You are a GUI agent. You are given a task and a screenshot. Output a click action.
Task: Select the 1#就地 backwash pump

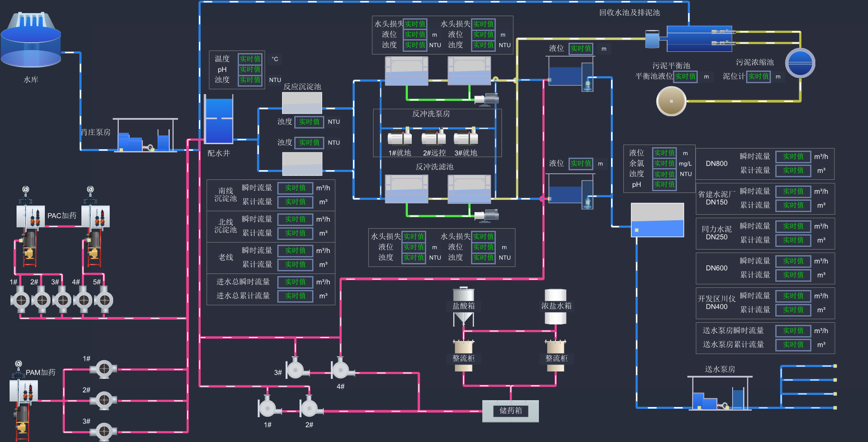click(399, 138)
